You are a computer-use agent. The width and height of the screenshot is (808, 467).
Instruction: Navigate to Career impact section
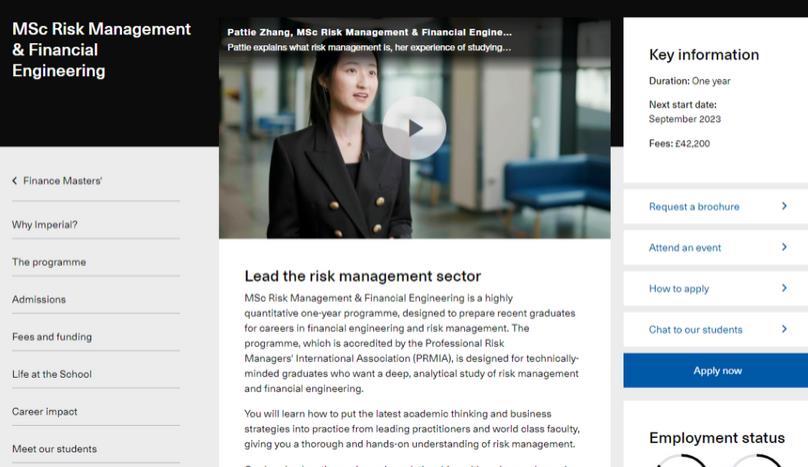pyautogui.click(x=45, y=411)
